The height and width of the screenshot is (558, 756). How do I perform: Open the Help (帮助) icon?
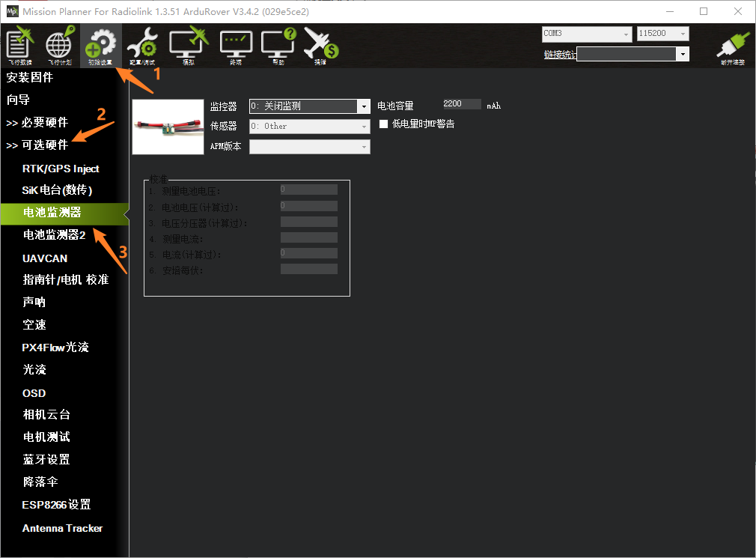coord(278,46)
